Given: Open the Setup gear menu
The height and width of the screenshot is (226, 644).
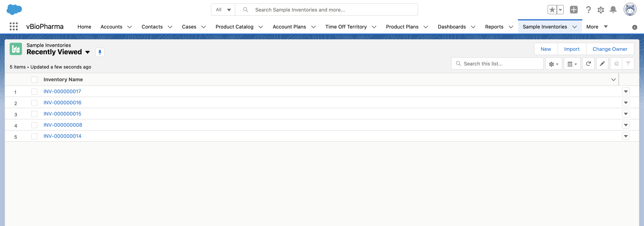Looking at the screenshot, I should point(601,10).
